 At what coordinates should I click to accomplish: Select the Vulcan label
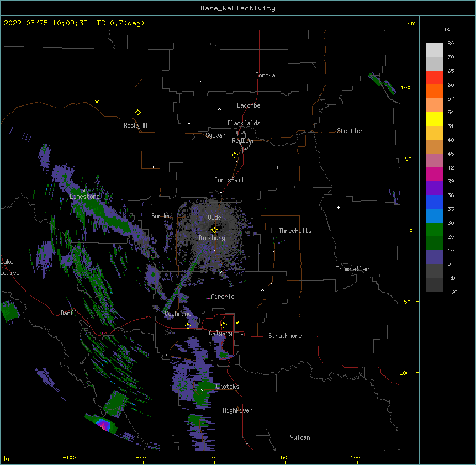(x=300, y=437)
